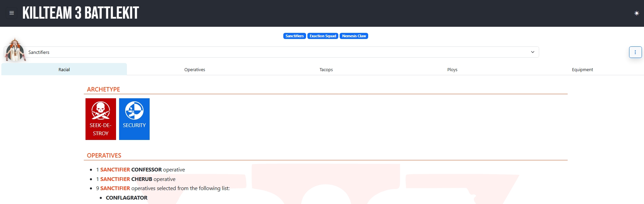Select the Sanctifiers quick-pick badge
Image resolution: width=644 pixels, height=204 pixels.
tap(295, 36)
